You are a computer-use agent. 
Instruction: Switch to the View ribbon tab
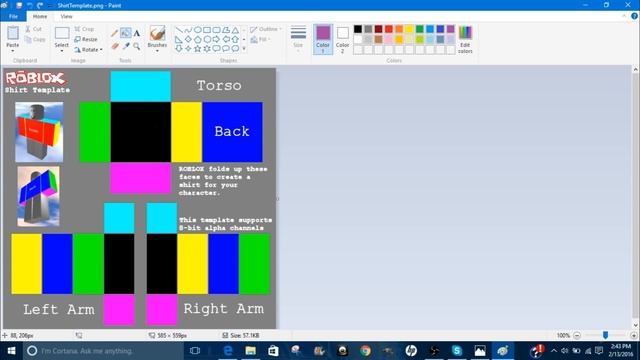66,16
